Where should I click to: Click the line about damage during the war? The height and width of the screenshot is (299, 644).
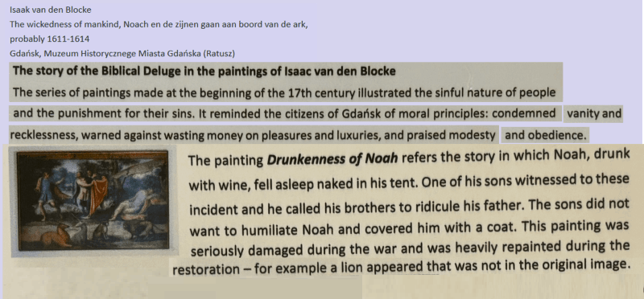tap(411, 248)
